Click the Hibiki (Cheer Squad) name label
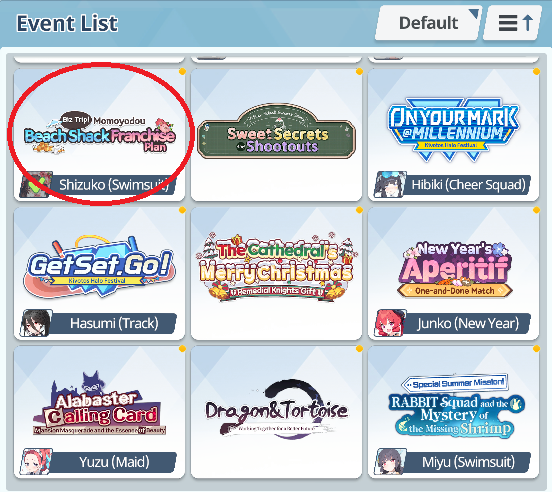Screen dimensions: 552x492 coord(469,185)
